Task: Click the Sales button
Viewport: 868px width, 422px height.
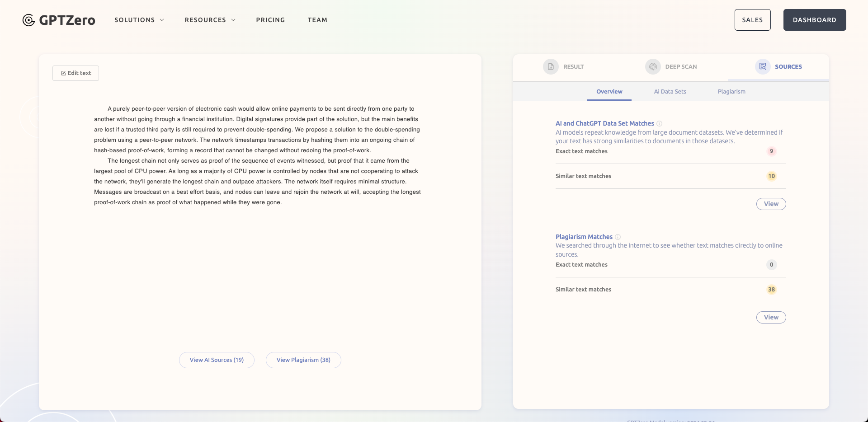Action: 753,20
